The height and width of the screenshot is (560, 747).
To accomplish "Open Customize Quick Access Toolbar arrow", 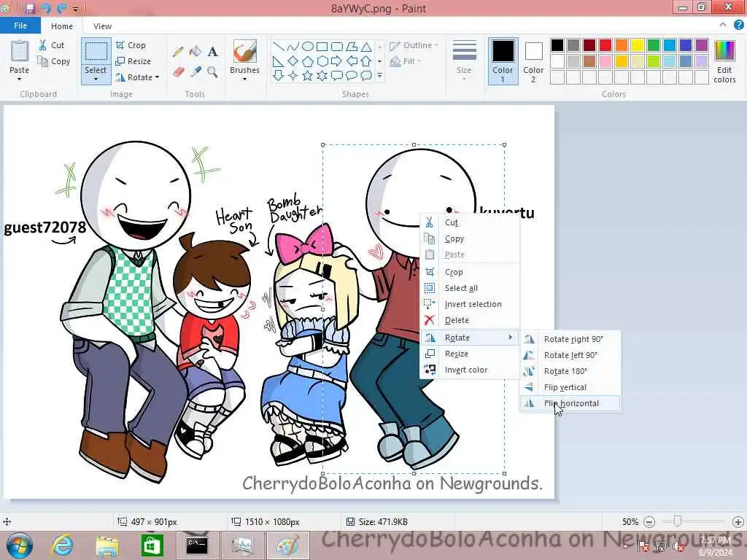I will tap(76, 9).
